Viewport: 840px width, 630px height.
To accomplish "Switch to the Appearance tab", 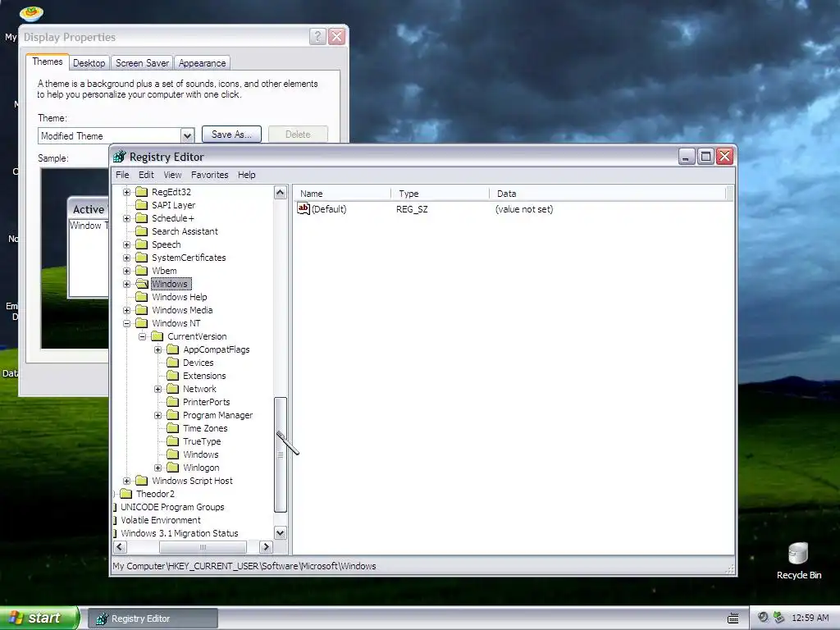I will [x=202, y=62].
